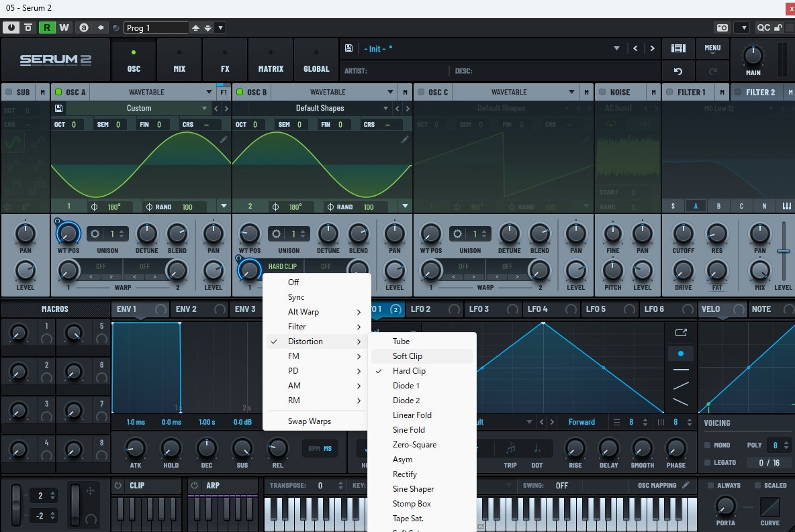Open the MATRIX tab
The width and height of the screenshot is (795, 532).
(x=270, y=60)
